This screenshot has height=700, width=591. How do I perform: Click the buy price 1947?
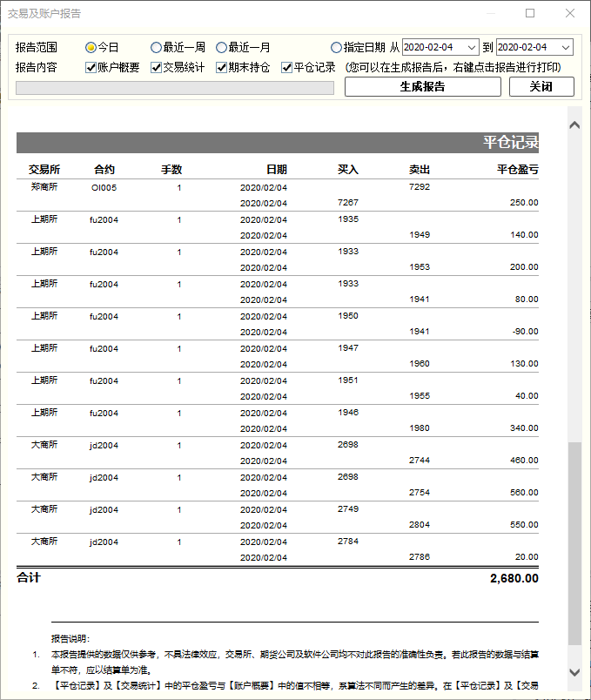tap(348, 348)
